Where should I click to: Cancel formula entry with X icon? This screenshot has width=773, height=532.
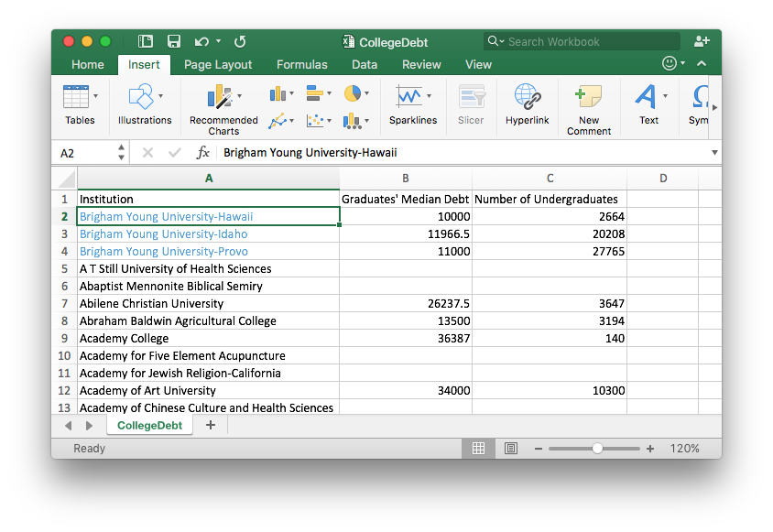coord(147,153)
